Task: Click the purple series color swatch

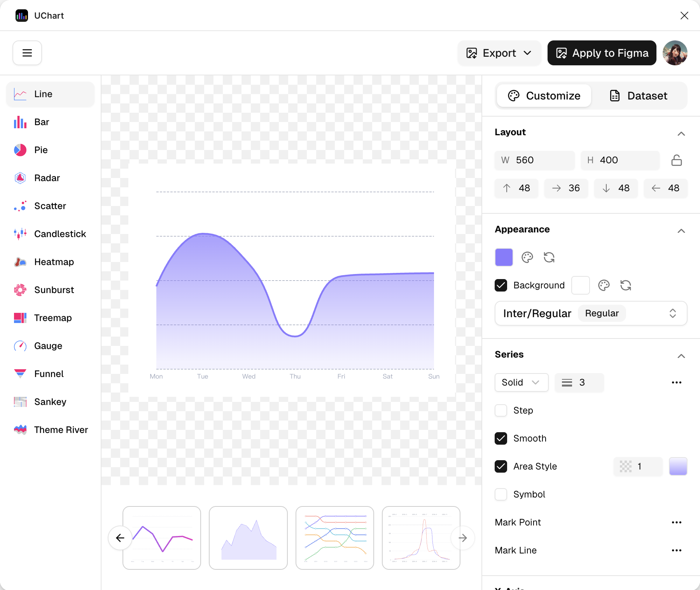Action: [504, 257]
